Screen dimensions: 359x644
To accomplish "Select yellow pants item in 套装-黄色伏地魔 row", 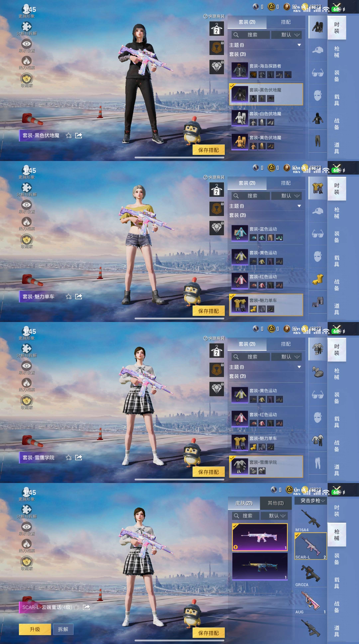I will coord(262,146).
